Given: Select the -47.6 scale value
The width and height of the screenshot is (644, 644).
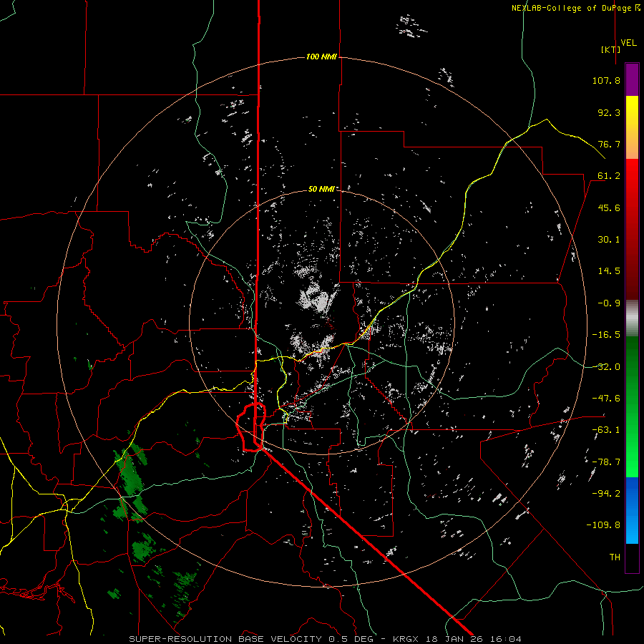Looking at the screenshot, I should pyautogui.click(x=606, y=399).
